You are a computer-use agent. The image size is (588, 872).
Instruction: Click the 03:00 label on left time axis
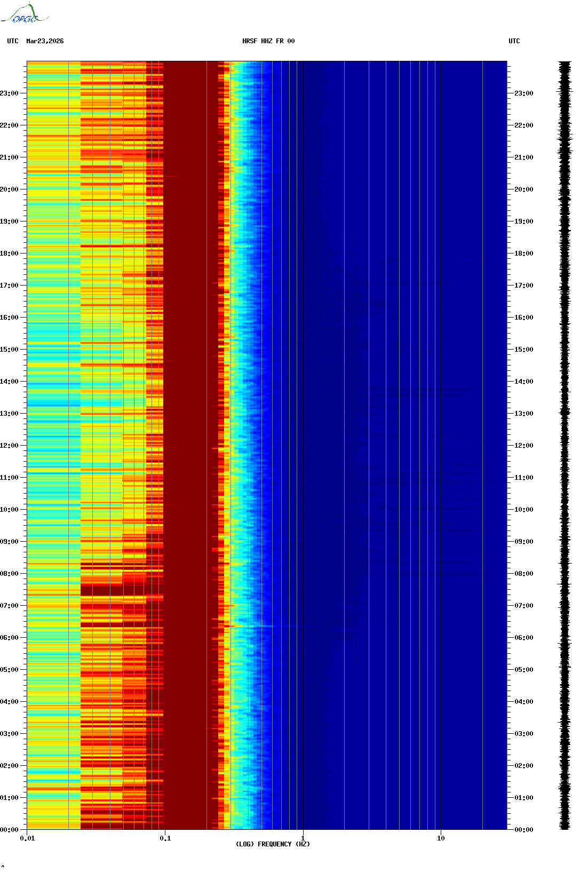click(x=9, y=734)
